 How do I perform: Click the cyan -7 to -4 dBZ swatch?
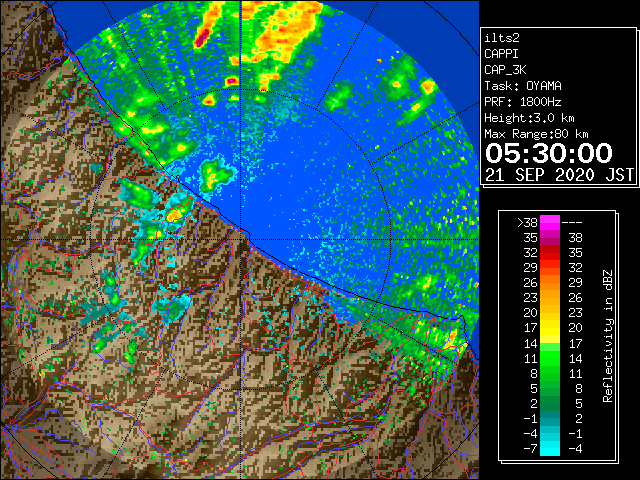(x=549, y=448)
